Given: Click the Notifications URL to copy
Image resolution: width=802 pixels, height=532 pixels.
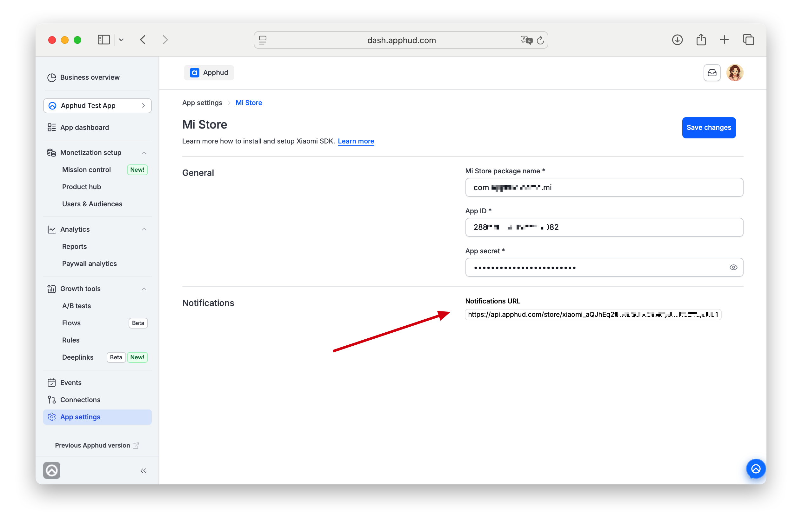Looking at the screenshot, I should tap(593, 315).
